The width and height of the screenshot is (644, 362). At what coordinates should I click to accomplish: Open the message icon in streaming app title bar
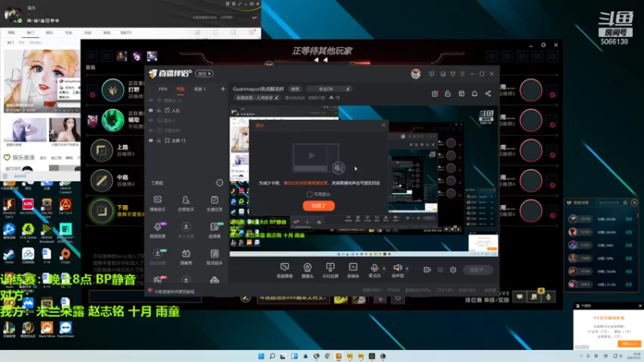(431, 74)
